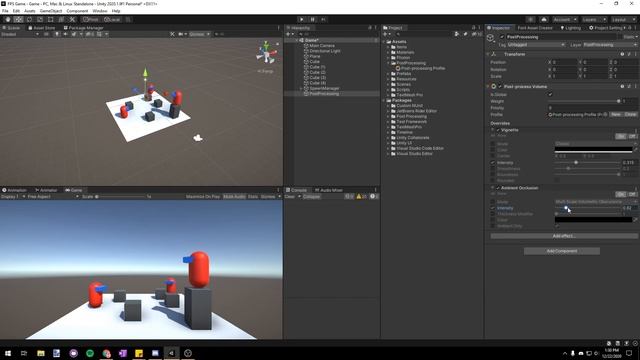Click Ambient Occlusion color eyedropper icon
This screenshot has width=640, height=360.
635,220
